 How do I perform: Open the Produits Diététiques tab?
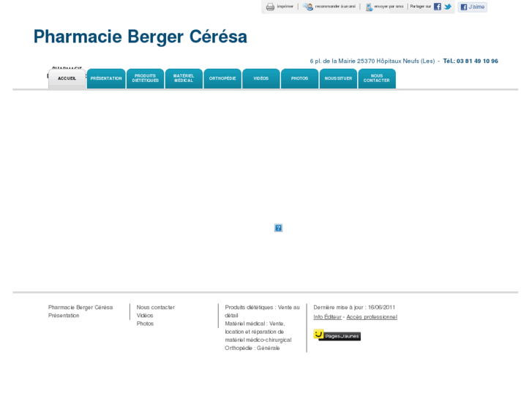[145, 79]
